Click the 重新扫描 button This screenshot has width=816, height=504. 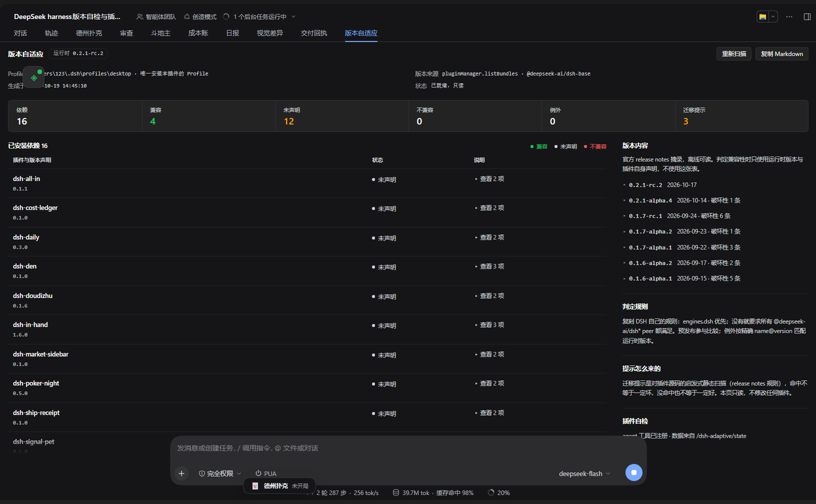point(734,54)
